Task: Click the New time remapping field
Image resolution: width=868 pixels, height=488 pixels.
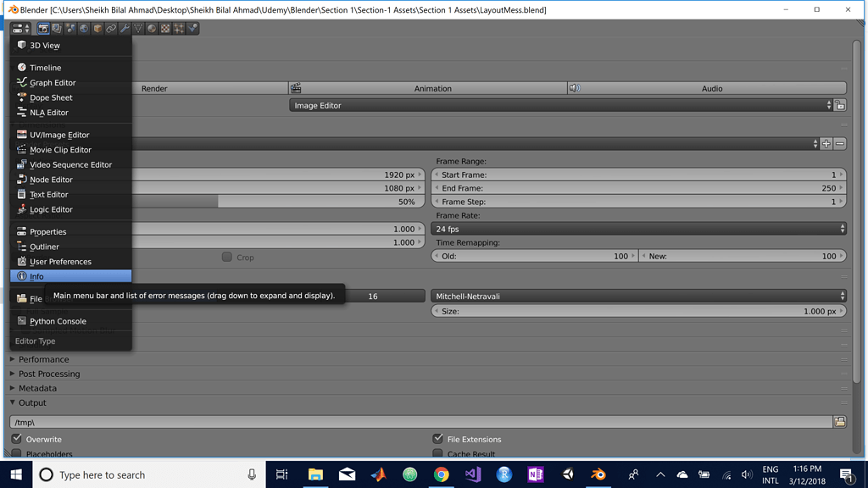Action: click(743, 256)
